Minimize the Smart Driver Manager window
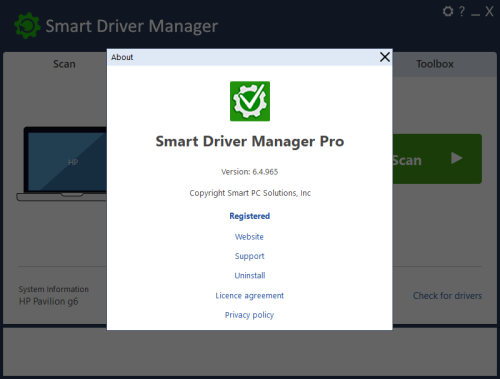The height and width of the screenshot is (379, 500). [x=475, y=15]
